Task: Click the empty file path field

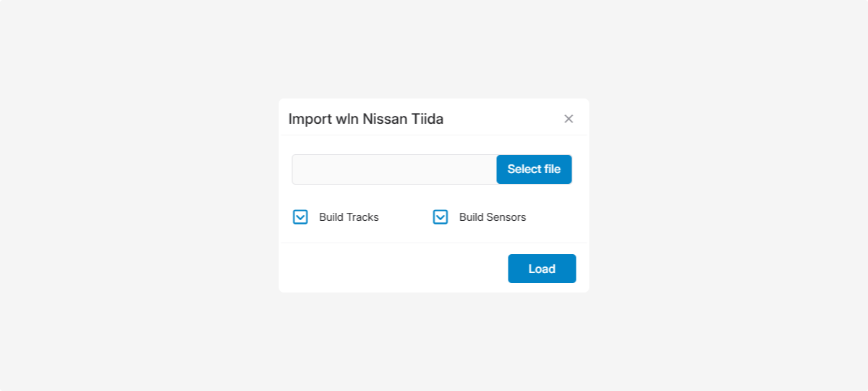Action: click(x=394, y=169)
